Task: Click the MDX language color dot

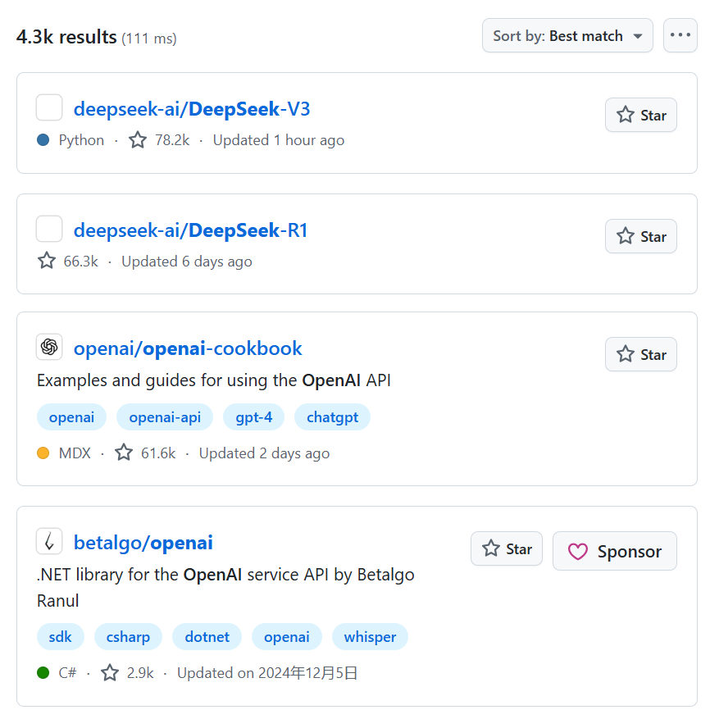Action: tap(42, 453)
